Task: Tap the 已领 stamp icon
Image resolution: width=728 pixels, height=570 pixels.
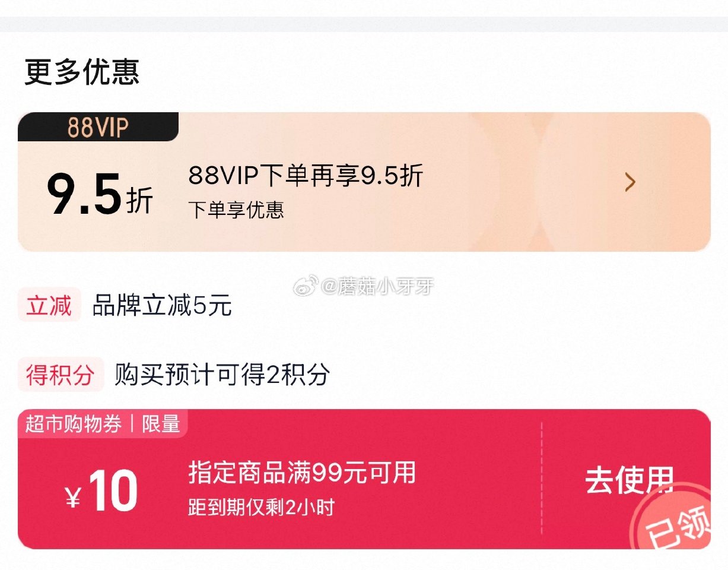Action: click(673, 522)
